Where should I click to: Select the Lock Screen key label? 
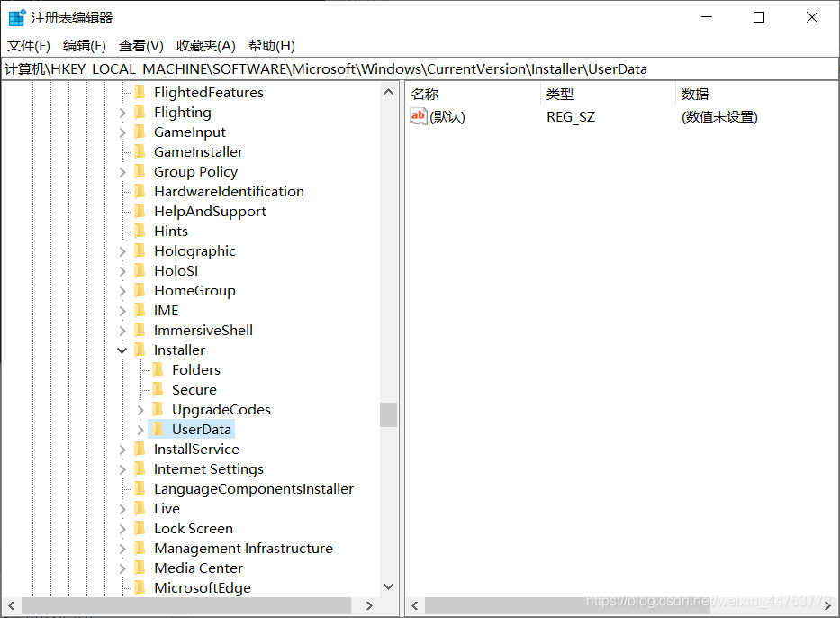(194, 529)
